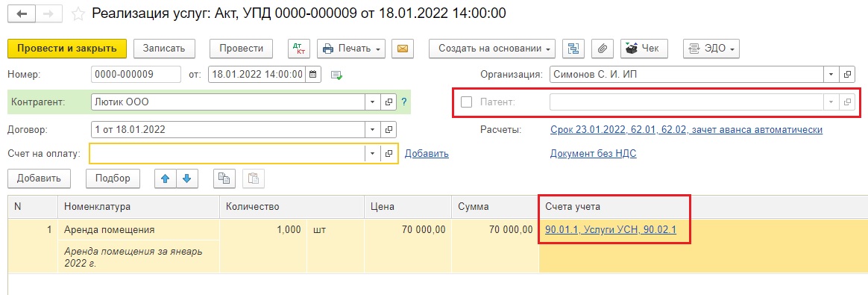Send document by email envelope icon
This screenshot has width=868, height=295.
pos(403,49)
